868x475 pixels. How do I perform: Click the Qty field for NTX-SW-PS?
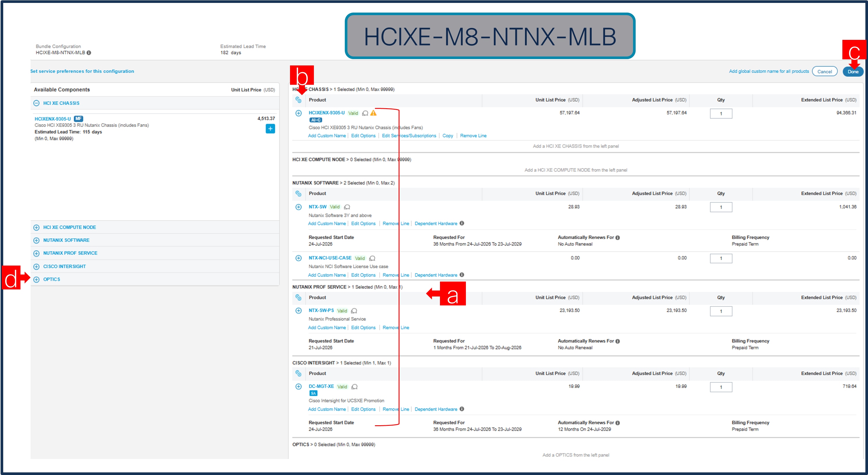click(x=721, y=312)
